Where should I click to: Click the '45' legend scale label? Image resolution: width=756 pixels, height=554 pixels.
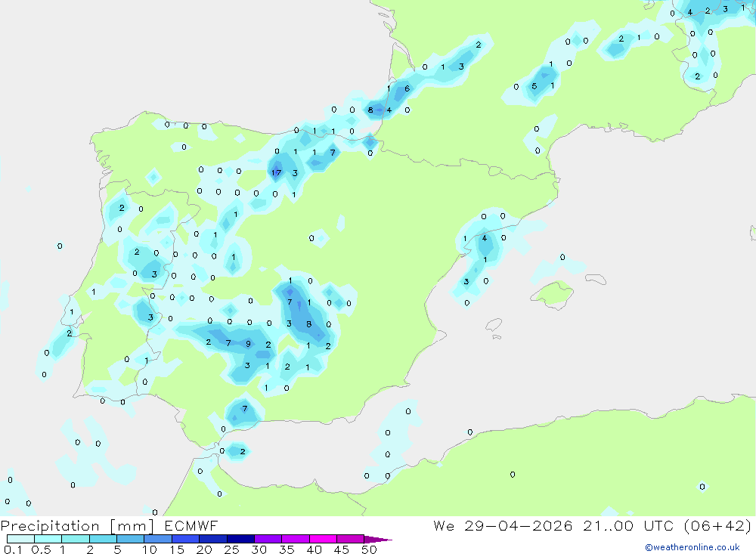pyautogui.click(x=342, y=549)
